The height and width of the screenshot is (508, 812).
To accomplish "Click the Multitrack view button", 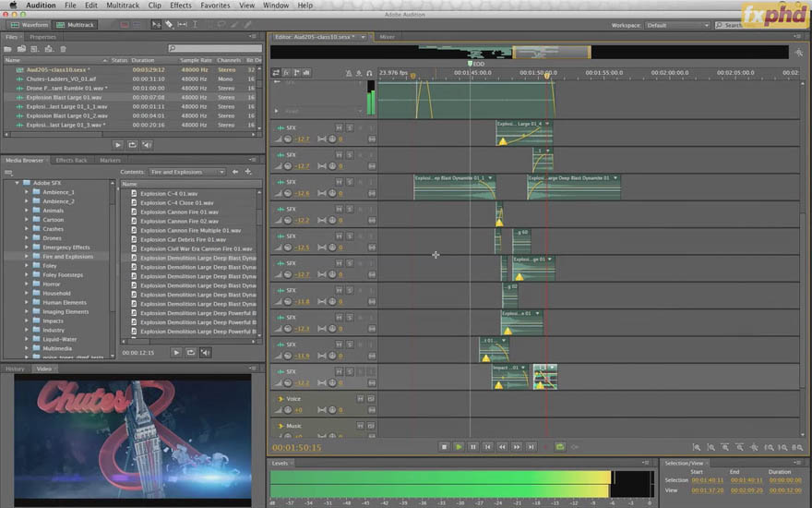I will (x=75, y=24).
